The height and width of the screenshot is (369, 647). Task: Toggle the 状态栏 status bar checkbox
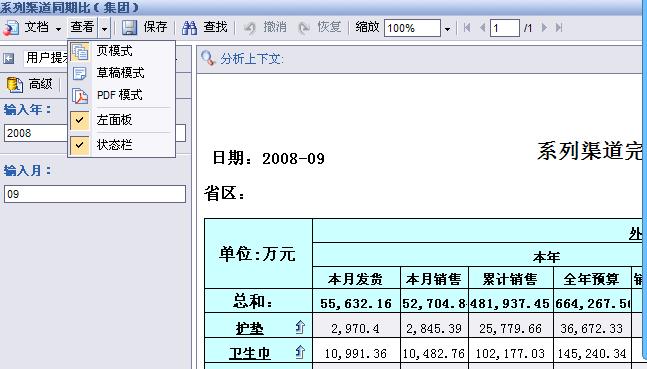click(80, 145)
